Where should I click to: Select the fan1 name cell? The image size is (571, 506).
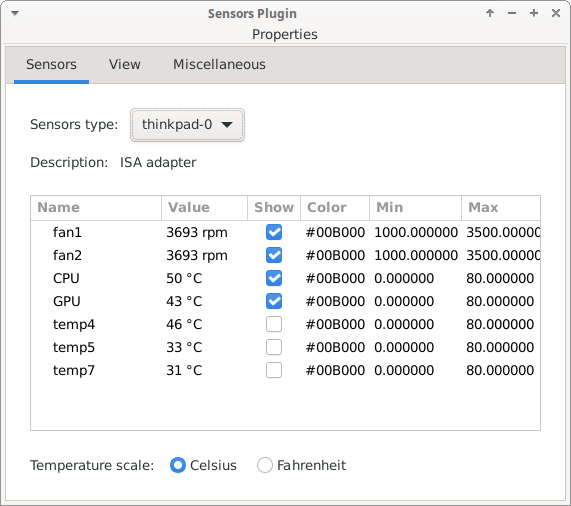tap(67, 232)
